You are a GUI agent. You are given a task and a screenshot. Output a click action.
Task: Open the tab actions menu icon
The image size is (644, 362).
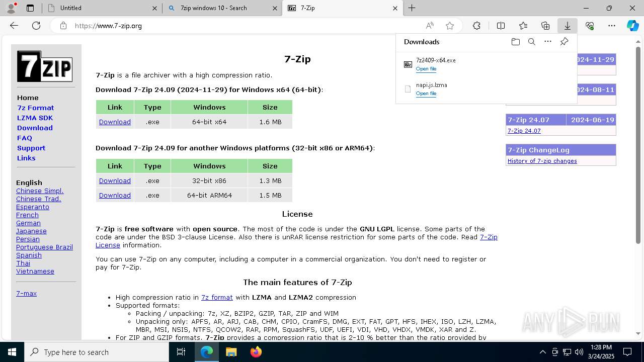point(30,8)
